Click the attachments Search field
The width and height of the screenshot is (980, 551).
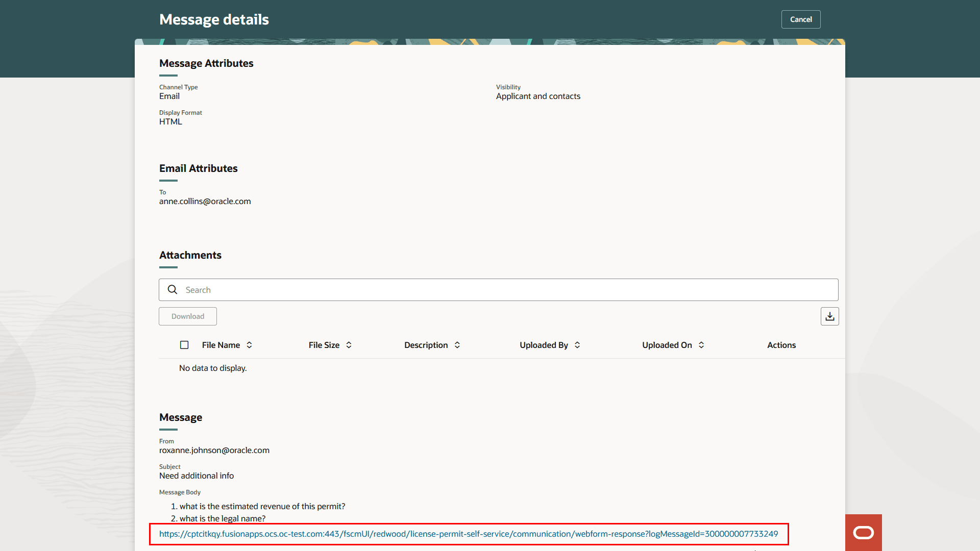pyautogui.click(x=498, y=290)
